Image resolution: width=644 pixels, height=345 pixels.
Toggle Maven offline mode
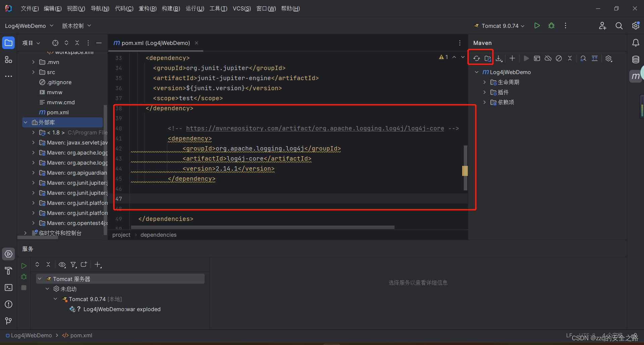pos(548,58)
